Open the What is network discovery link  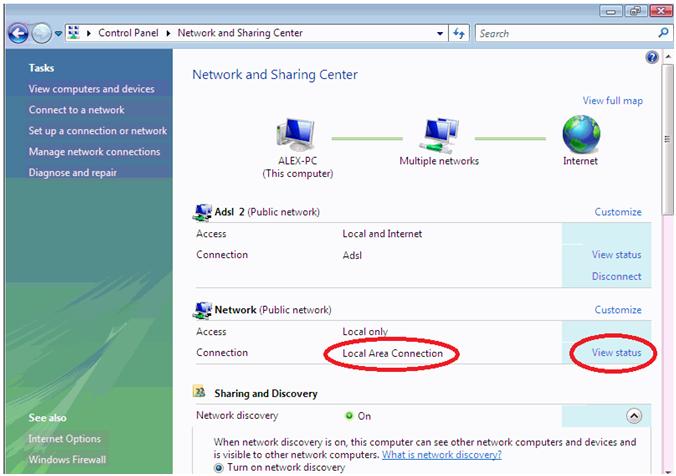point(441,454)
